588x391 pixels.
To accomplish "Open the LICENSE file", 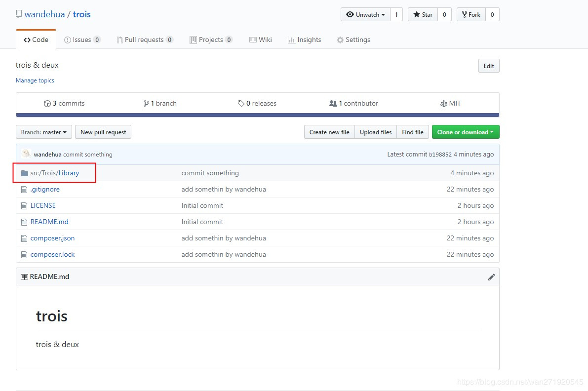I will coord(43,205).
